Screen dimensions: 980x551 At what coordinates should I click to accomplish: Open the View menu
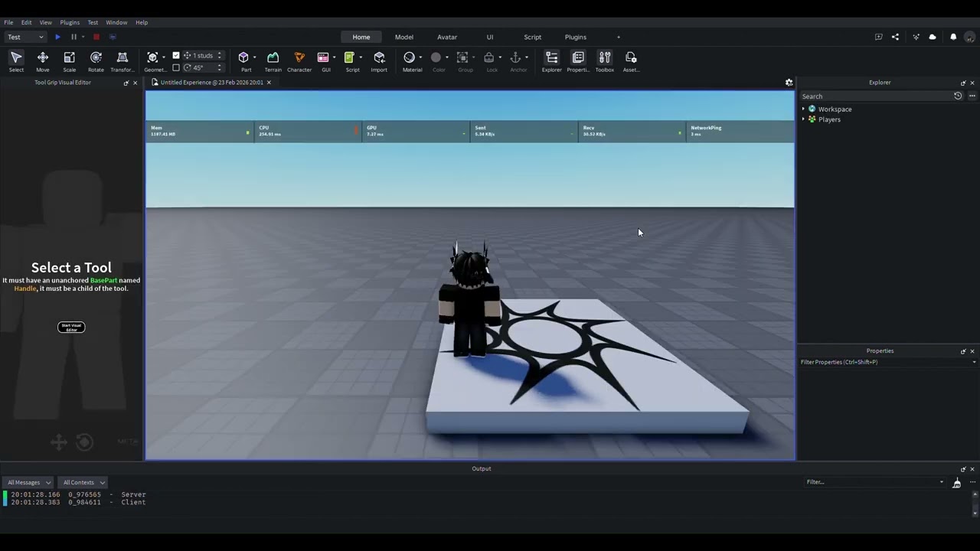46,22
